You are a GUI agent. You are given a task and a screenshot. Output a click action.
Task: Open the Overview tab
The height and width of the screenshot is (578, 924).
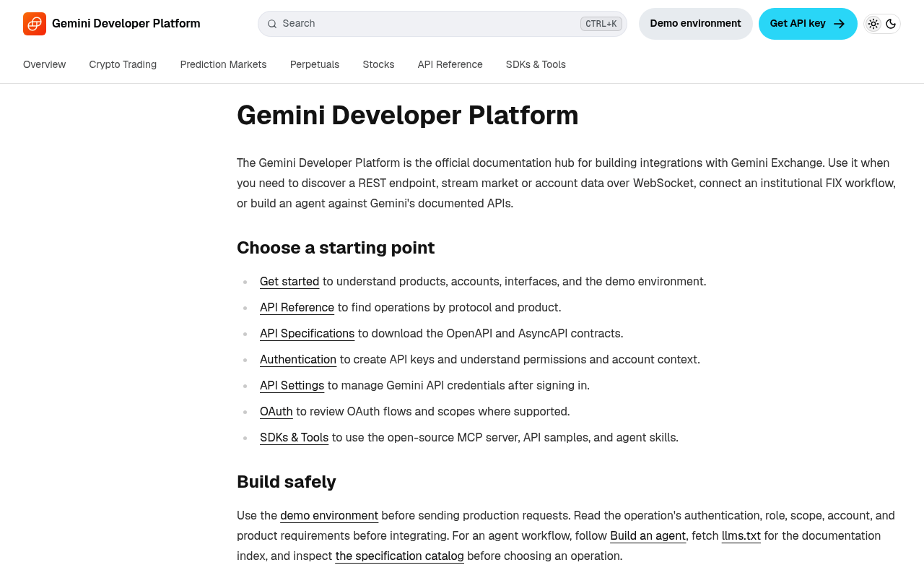pyautogui.click(x=44, y=64)
